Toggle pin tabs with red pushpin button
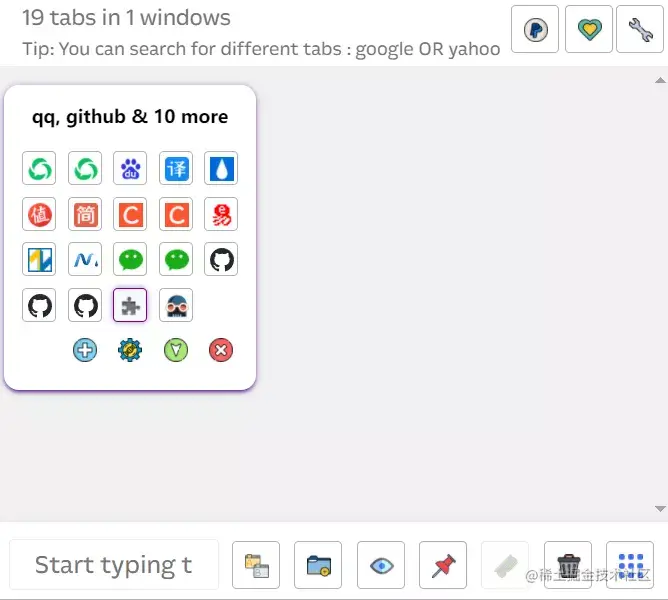Screen dimensions: 668x600 coord(442,565)
